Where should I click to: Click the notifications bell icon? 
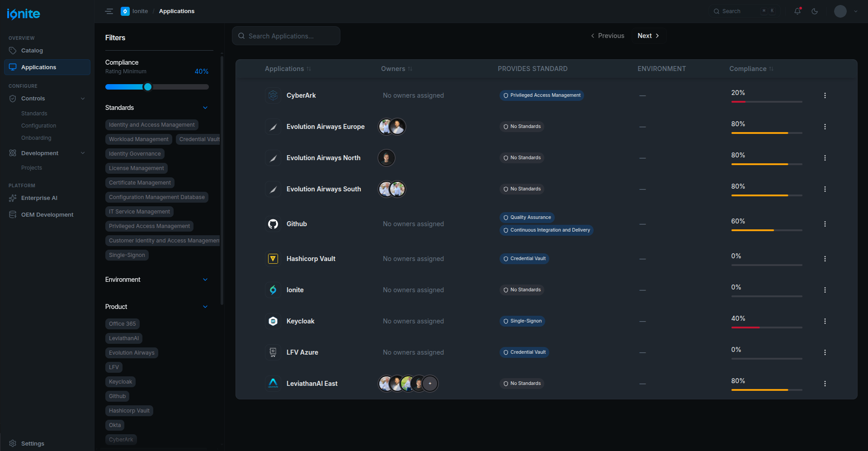(x=797, y=11)
